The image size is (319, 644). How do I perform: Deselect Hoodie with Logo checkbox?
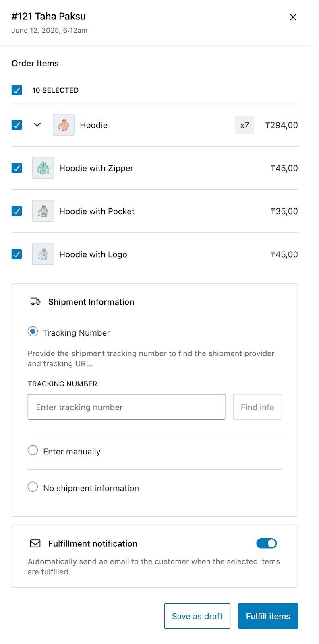click(17, 254)
